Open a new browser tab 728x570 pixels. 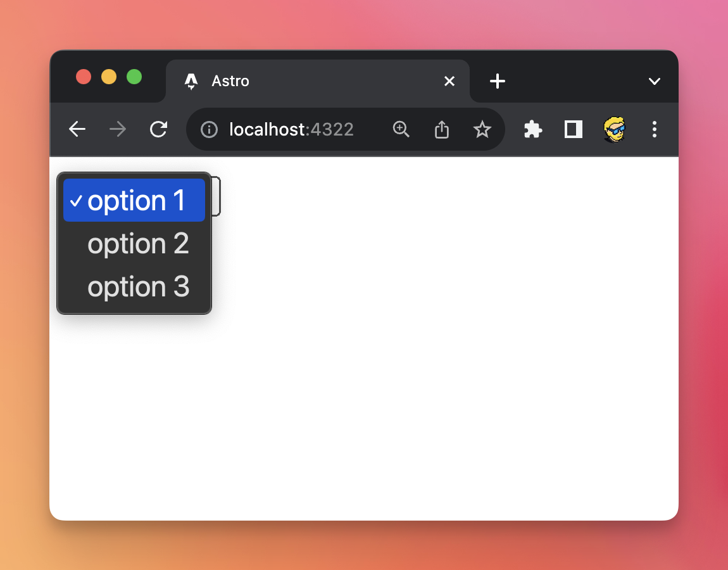click(x=498, y=81)
